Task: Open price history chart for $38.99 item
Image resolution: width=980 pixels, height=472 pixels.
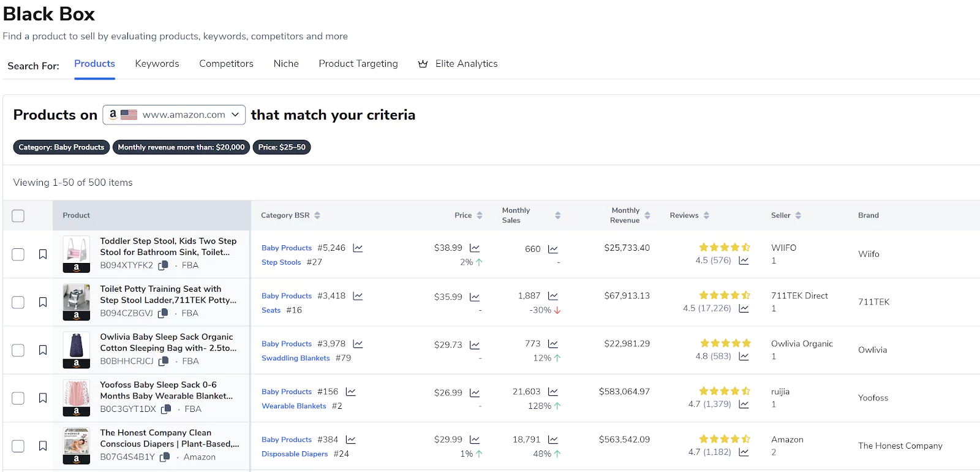Action: coord(475,248)
